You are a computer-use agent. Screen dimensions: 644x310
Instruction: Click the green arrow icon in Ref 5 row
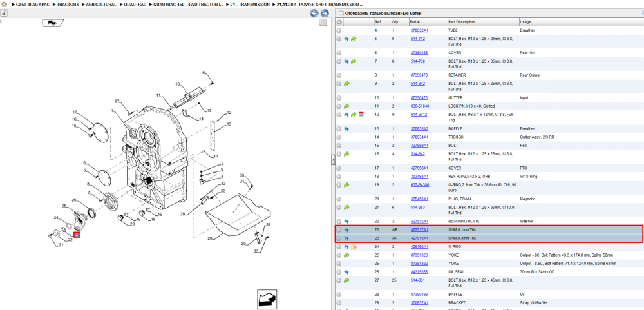coord(354,39)
